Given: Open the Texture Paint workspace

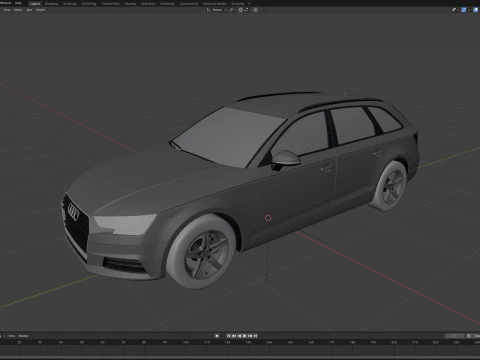Looking at the screenshot, I should pos(111,4).
